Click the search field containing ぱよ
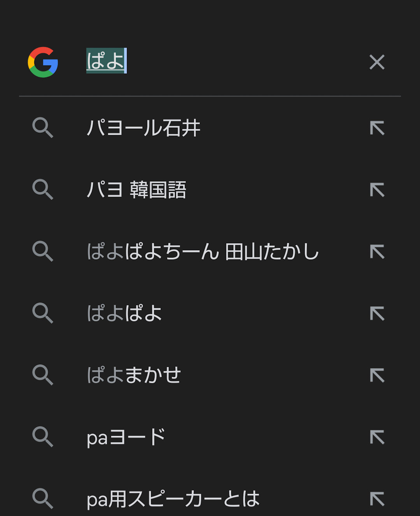Image resolution: width=420 pixels, height=516 pixels. (x=218, y=61)
